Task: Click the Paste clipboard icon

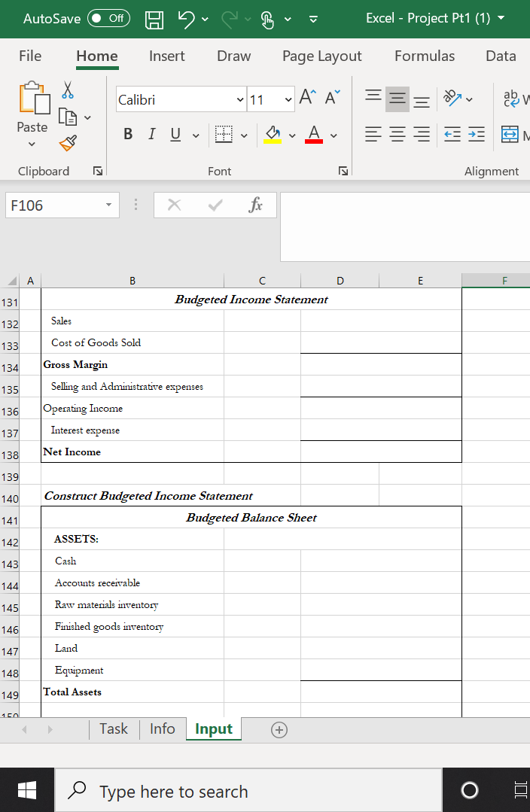Action: (x=34, y=97)
